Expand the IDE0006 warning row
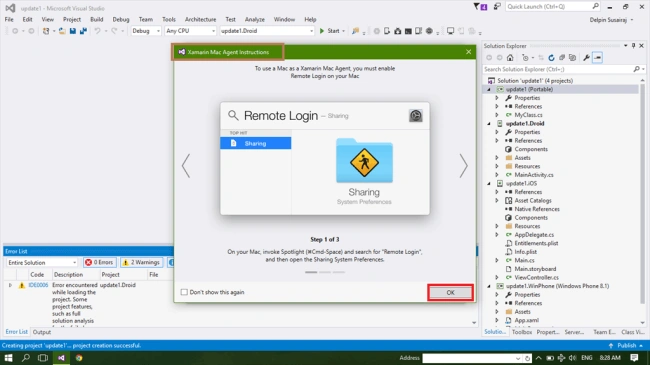 [x=10, y=285]
